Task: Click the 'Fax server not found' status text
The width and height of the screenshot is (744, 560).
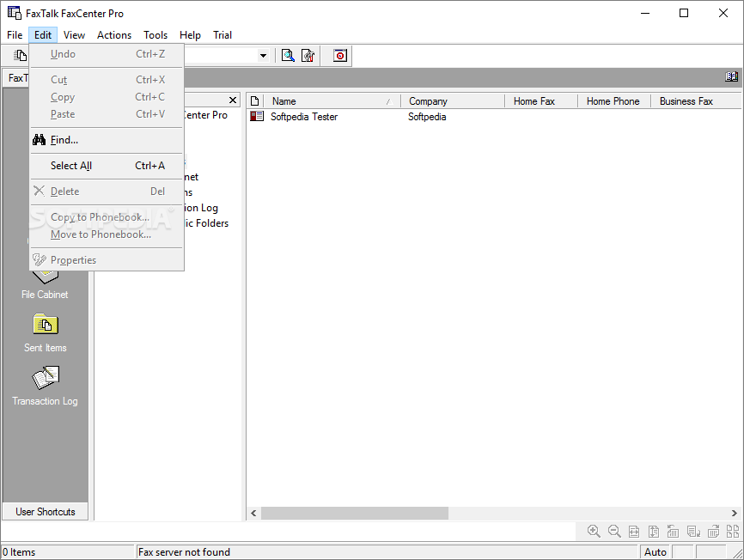Action: [184, 552]
